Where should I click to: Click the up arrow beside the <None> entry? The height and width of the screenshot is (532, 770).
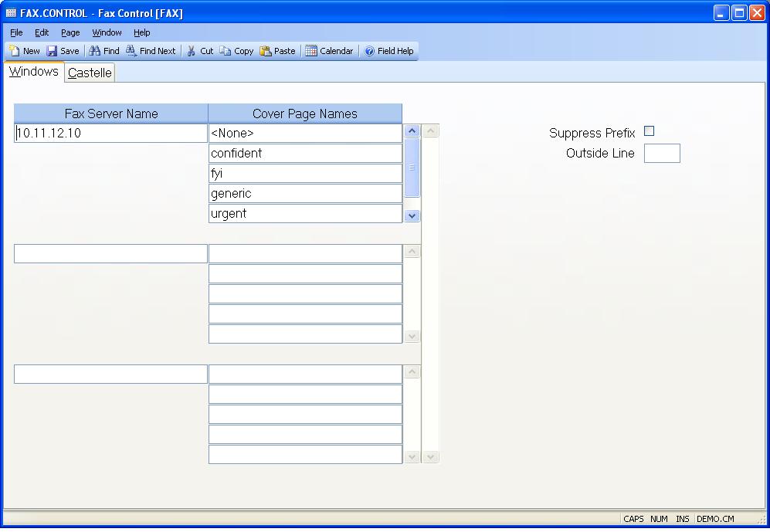pos(412,130)
